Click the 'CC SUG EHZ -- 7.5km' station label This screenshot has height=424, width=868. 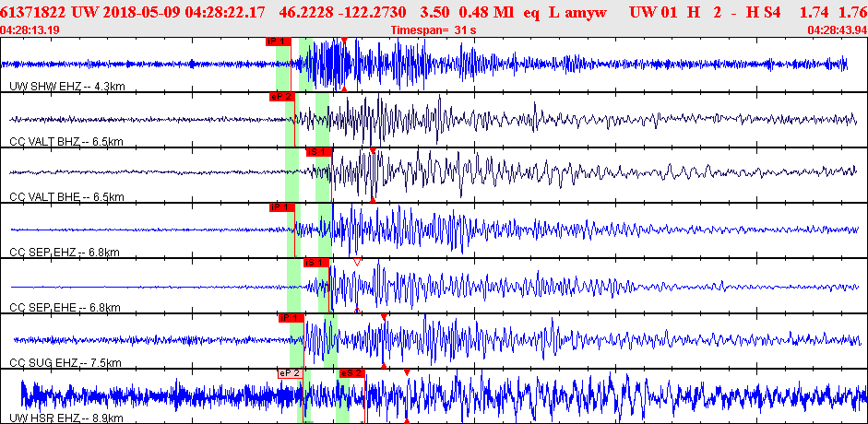tap(65, 363)
